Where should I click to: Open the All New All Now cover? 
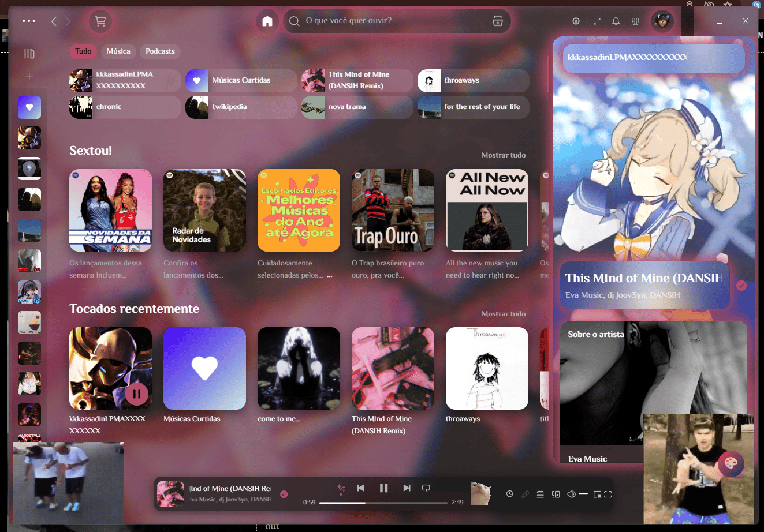coord(487,210)
